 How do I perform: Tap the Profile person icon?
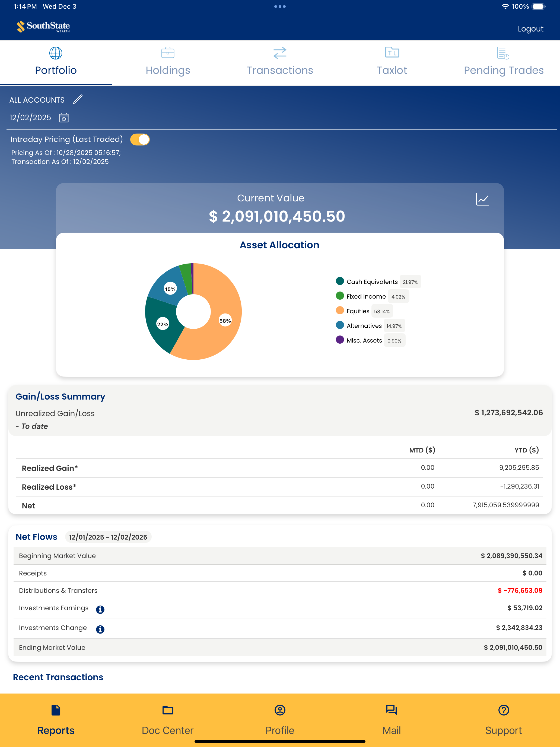pos(280,710)
